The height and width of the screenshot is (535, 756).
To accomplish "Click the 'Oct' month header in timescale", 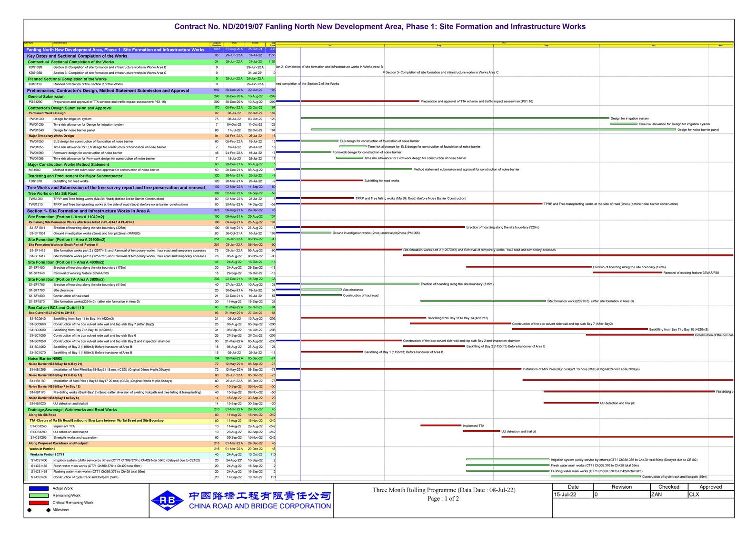I will (x=654, y=45).
